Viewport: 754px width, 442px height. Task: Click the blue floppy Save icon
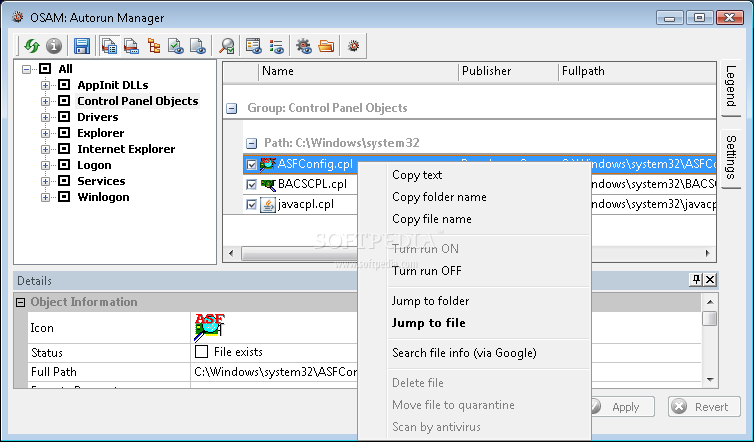pyautogui.click(x=82, y=46)
